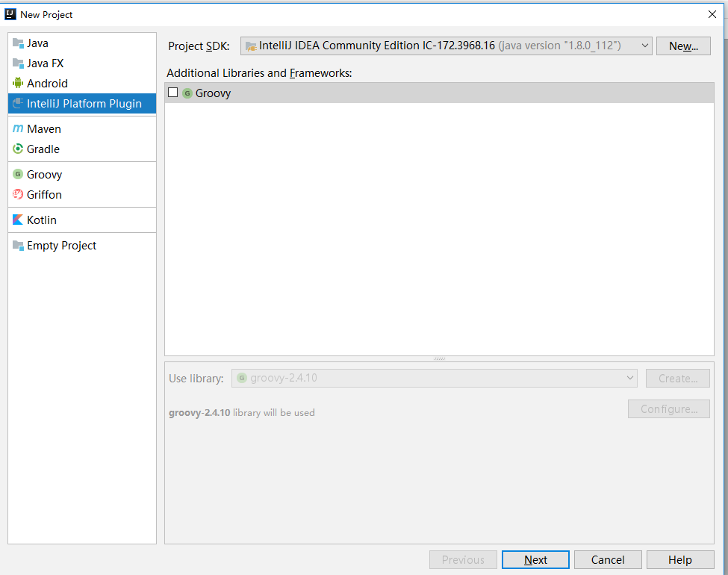Click the IntelliJ Platform Plugin plug icon
Image resolution: width=728 pixels, height=575 pixels.
pos(18,103)
